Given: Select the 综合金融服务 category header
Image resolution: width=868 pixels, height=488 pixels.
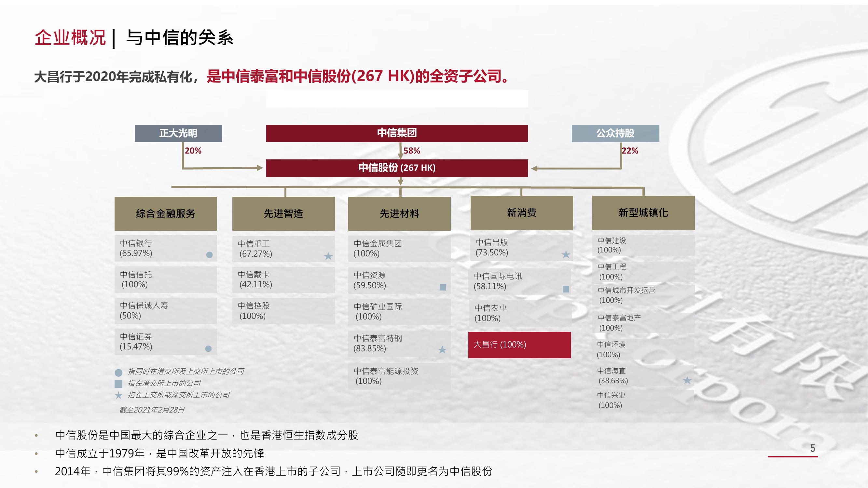Looking at the screenshot, I should 165,213.
